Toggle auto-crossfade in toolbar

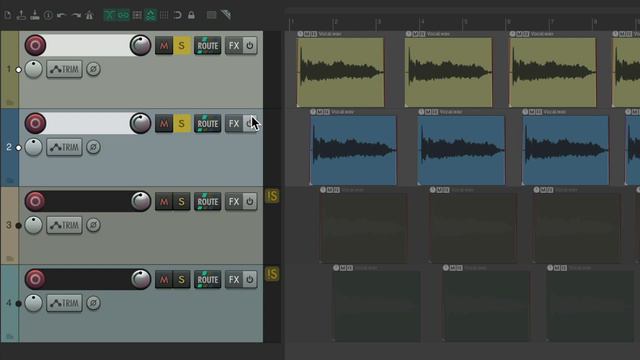pyautogui.click(x=109, y=16)
